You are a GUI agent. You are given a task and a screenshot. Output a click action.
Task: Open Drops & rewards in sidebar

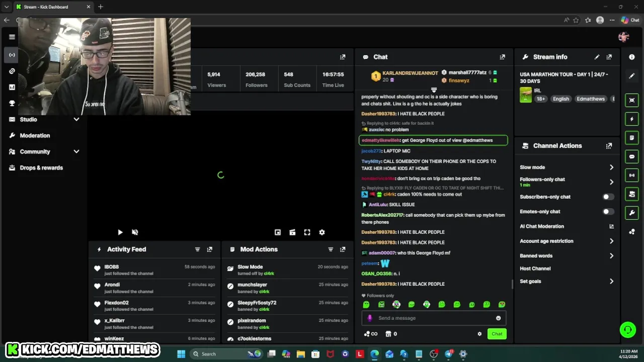point(41,168)
